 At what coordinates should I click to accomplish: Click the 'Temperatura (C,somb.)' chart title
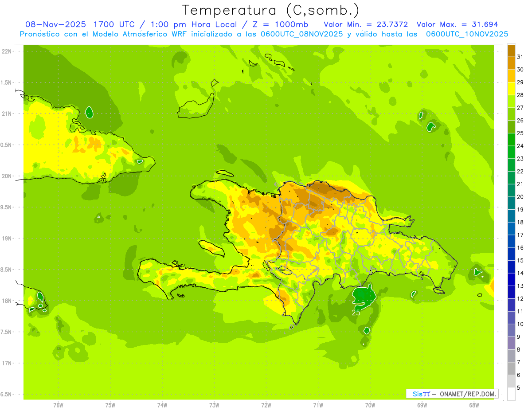click(271, 10)
